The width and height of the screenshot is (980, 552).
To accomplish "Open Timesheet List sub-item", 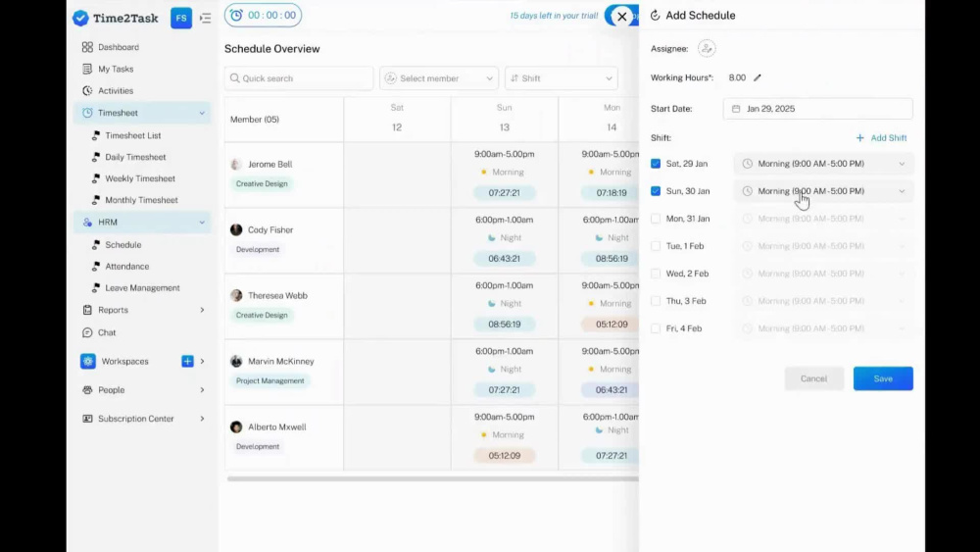I will (132, 135).
